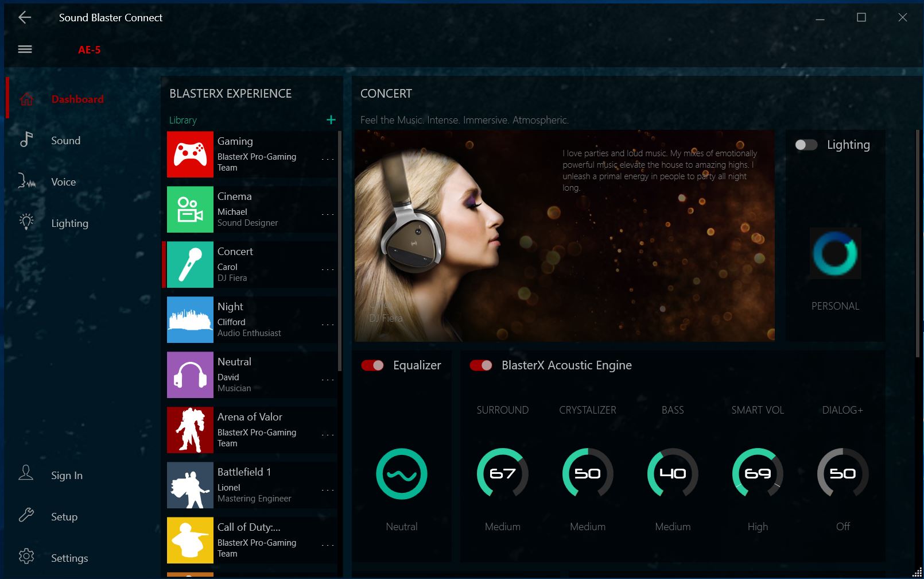Select the Concert microphone profile icon

190,265
